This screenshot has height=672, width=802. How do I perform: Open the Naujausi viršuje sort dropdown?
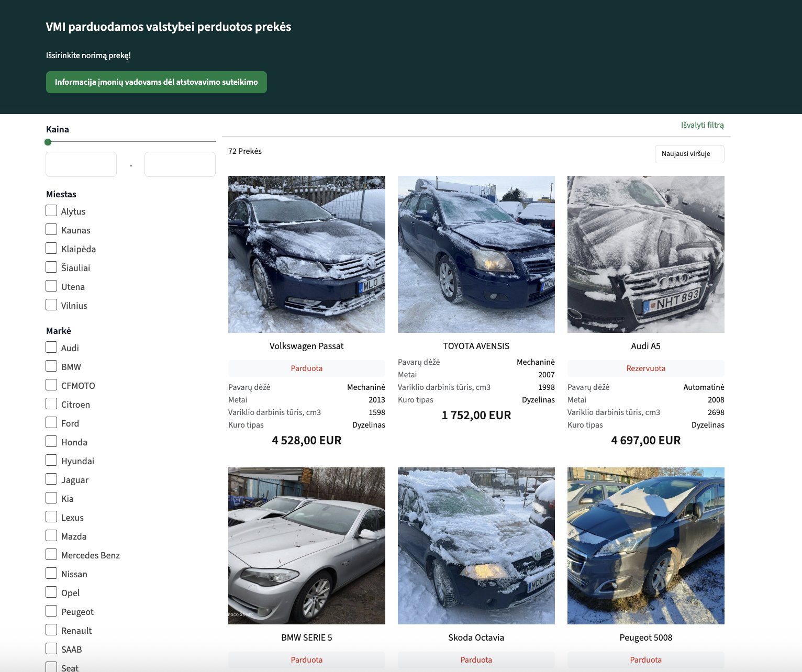(689, 154)
